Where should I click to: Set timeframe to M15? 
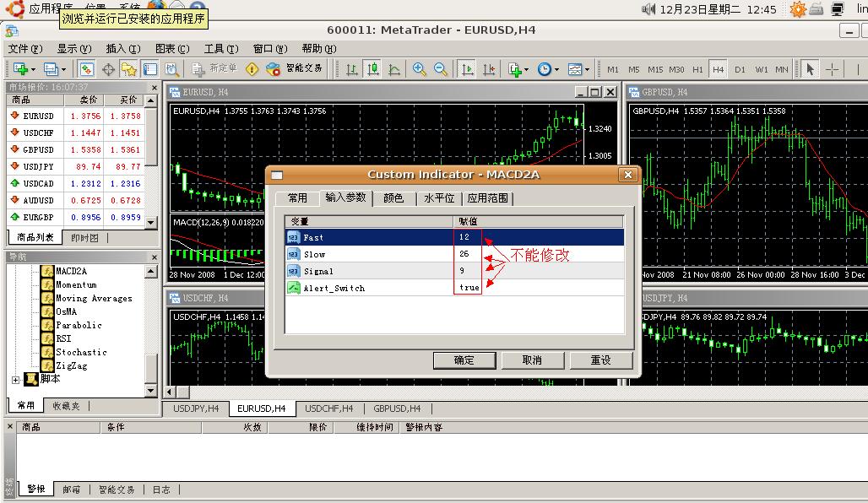tap(655, 70)
